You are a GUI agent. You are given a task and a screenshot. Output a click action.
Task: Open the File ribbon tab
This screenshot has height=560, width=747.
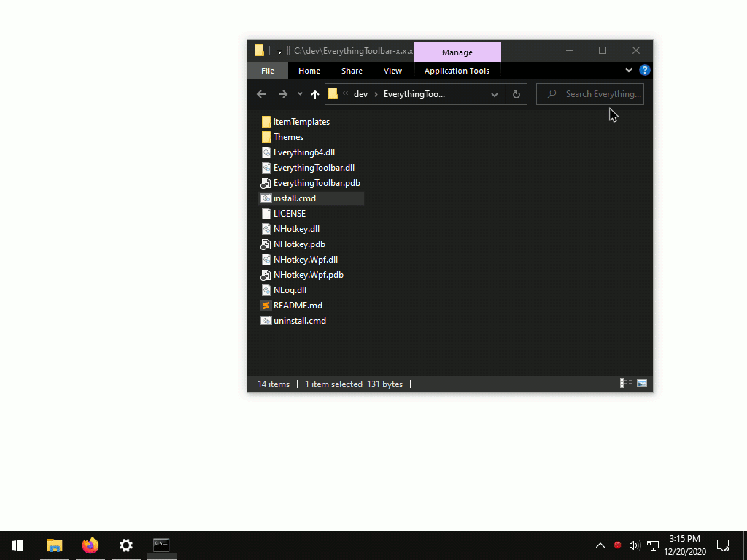[x=267, y=71]
